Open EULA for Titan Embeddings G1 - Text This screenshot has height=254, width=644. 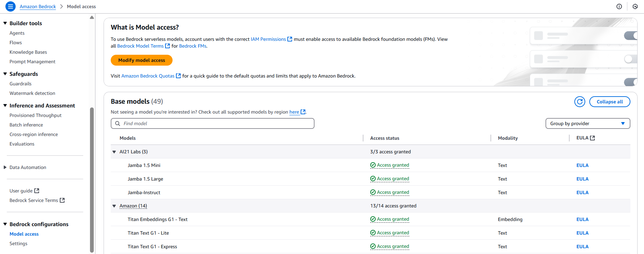click(x=583, y=219)
